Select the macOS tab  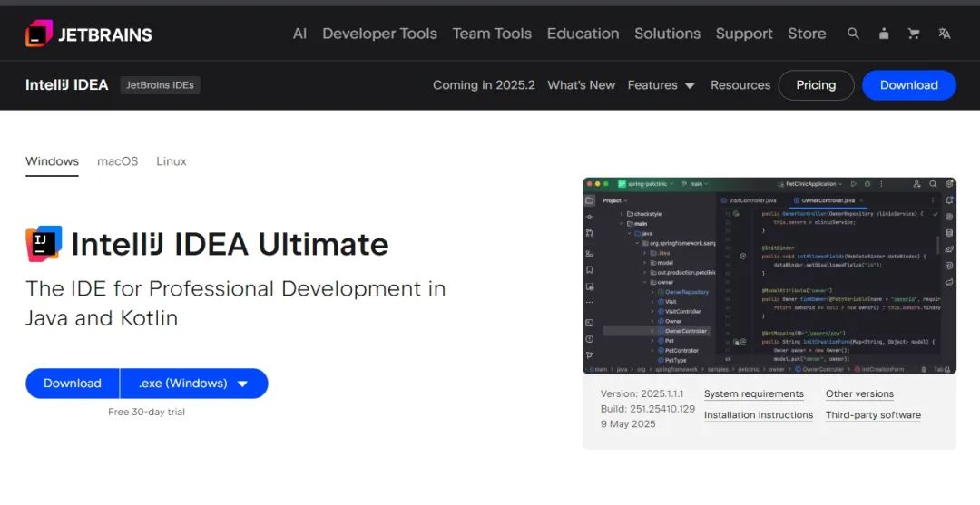tap(117, 161)
